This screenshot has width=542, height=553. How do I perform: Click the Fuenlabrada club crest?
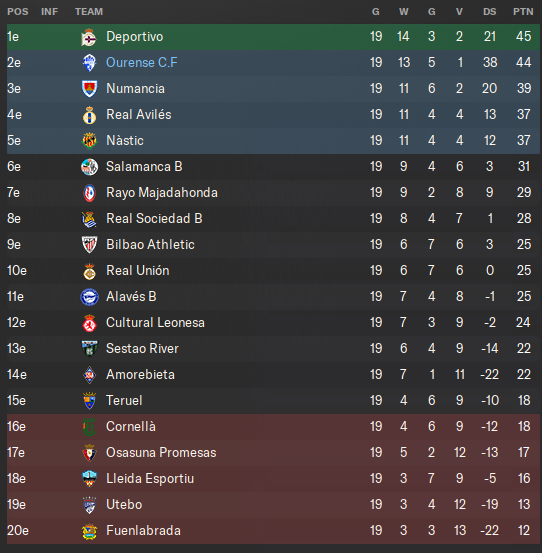point(89,531)
